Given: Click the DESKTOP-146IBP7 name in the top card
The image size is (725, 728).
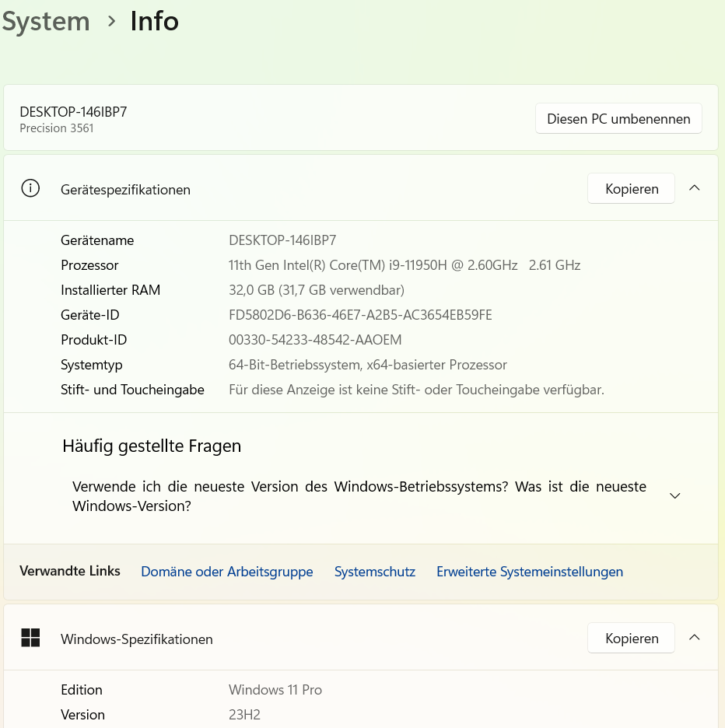Looking at the screenshot, I should 73,112.
